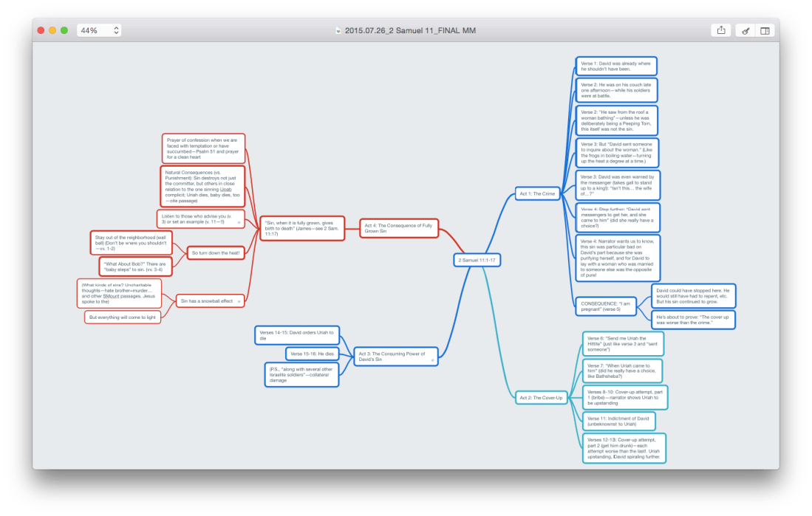Viewport: 812px width, 516px height.
Task: Select 'Act 4: The Consequence of Fully Grown Sin'
Action: 398,228
